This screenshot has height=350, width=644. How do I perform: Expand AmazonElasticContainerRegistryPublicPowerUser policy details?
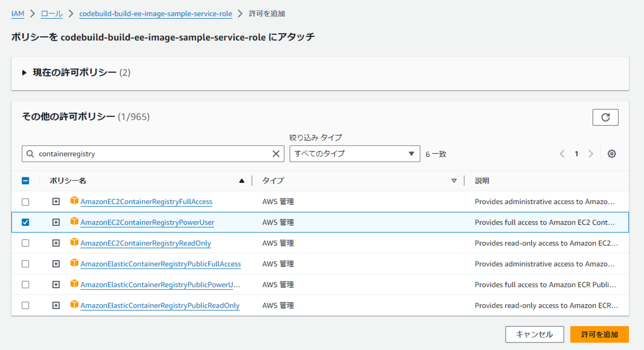click(56, 285)
